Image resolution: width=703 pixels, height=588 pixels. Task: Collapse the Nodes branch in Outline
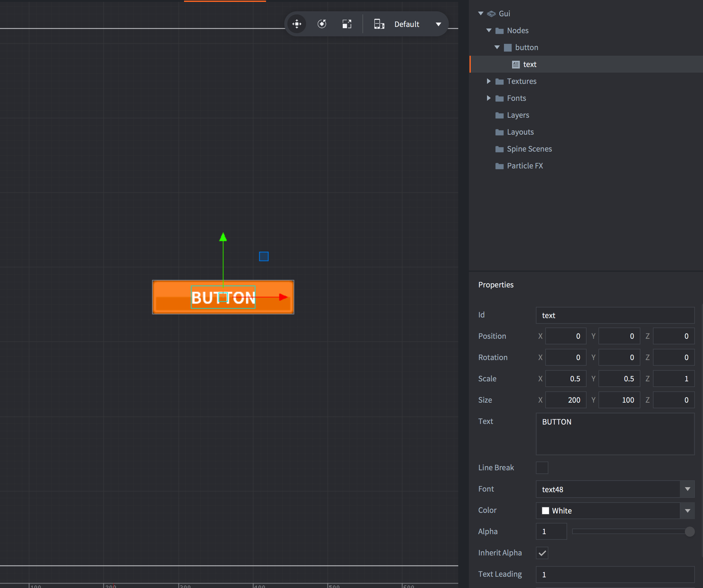pyautogui.click(x=489, y=30)
